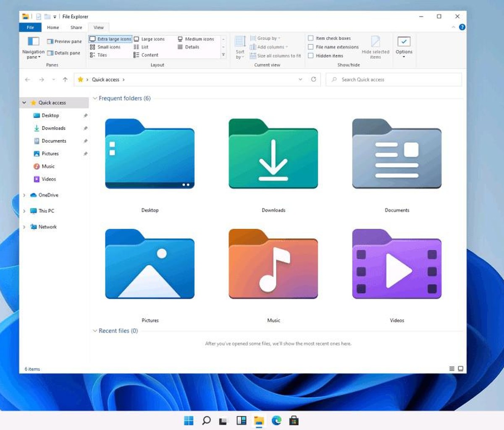
Task: Expand the OneDrive tree node
Action: [24, 195]
